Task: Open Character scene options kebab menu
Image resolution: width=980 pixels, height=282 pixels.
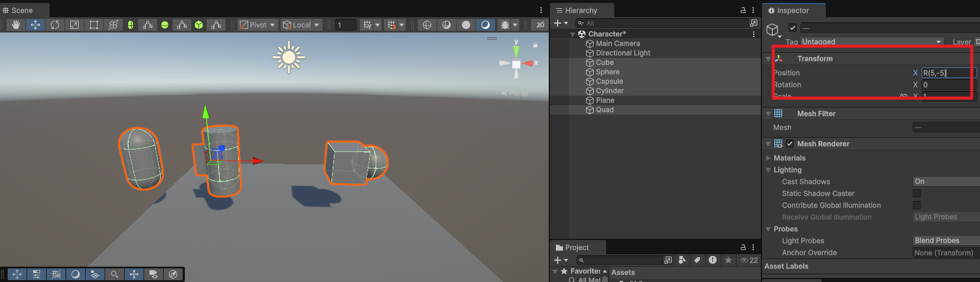Action: (753, 34)
